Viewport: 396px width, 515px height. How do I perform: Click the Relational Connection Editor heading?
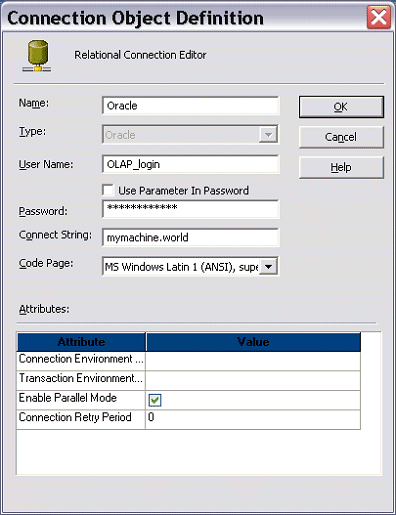click(140, 55)
